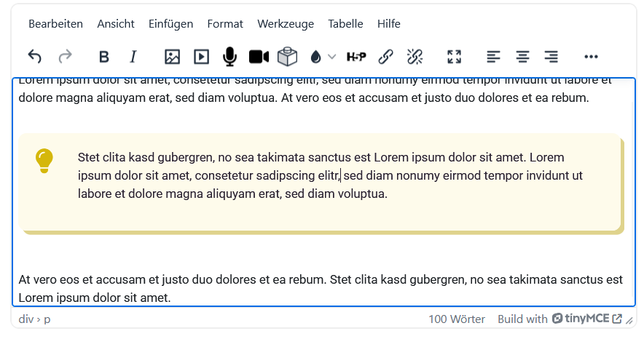644x339 pixels.
Task: Click the 100 Wörter word count
Action: pyautogui.click(x=457, y=319)
